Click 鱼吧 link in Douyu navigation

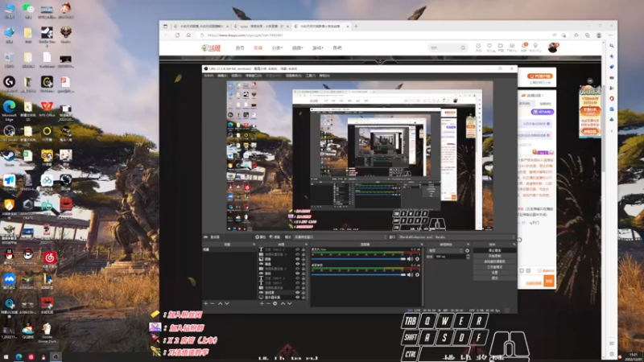click(337, 48)
